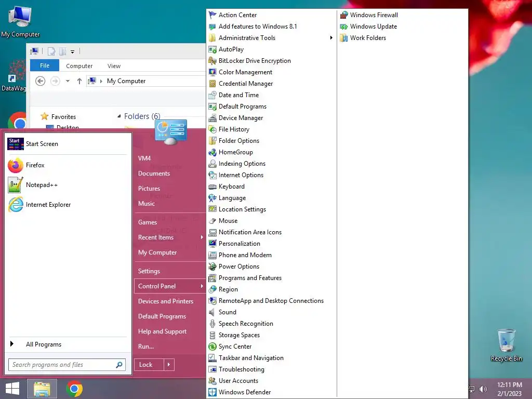Viewport: 532px width, 399px height.
Task: Select Documents in Start menu
Action: pyautogui.click(x=154, y=174)
